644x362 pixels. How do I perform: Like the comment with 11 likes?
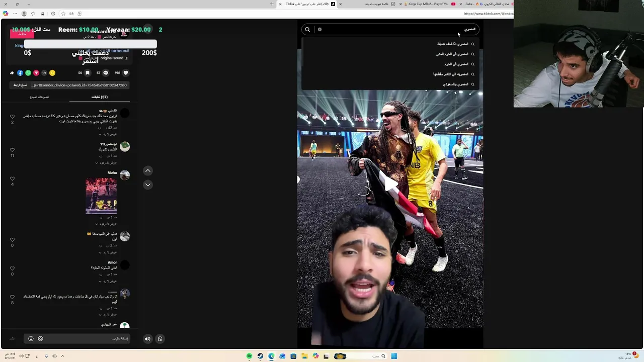(x=12, y=150)
